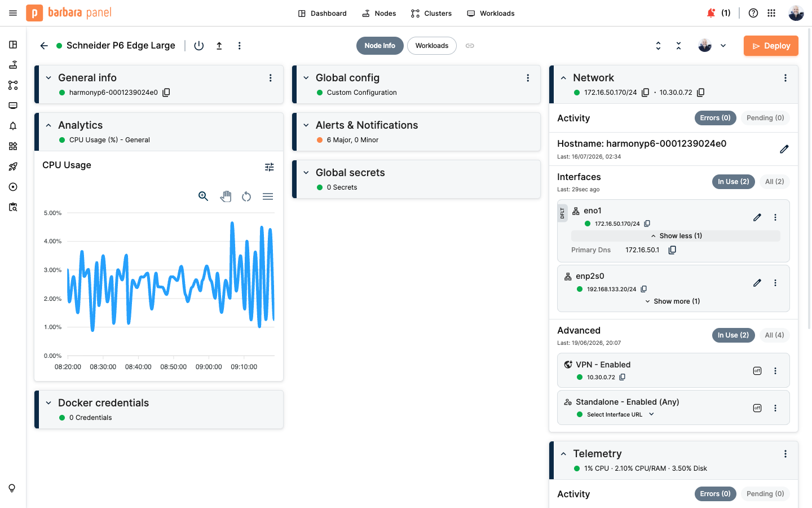812x508 pixels.
Task: Open the hamburger menu in top bar
Action: tap(13, 13)
